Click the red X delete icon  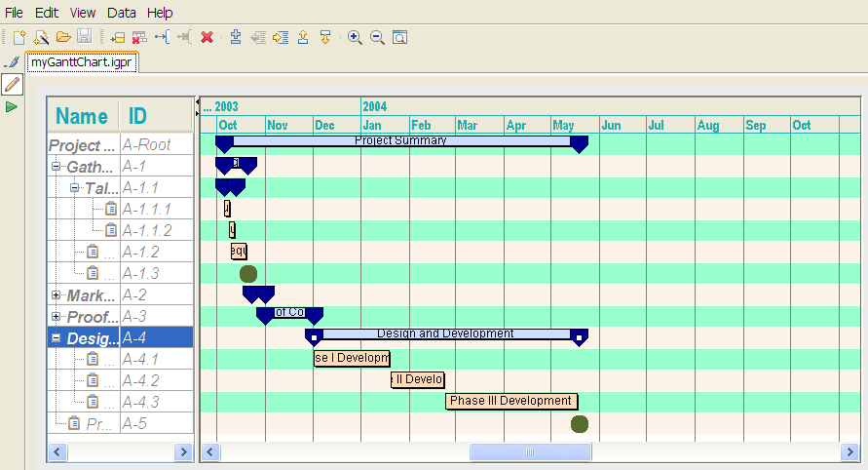pyautogui.click(x=207, y=37)
